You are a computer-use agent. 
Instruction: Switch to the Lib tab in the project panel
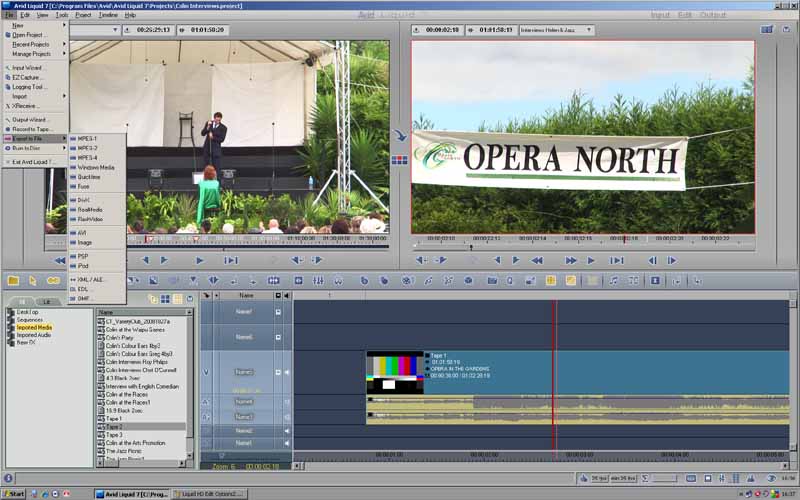(46, 301)
